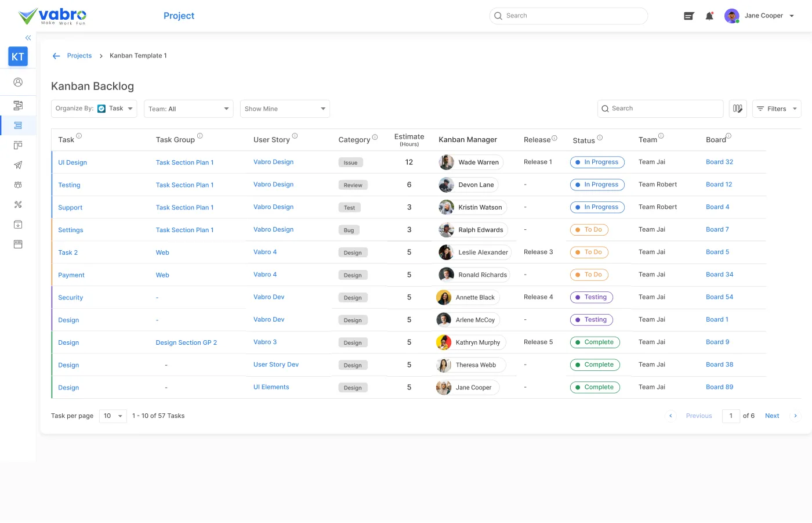Viewport: 812px width, 523px height.
Task: Open the Filters dropdown
Action: pos(777,109)
